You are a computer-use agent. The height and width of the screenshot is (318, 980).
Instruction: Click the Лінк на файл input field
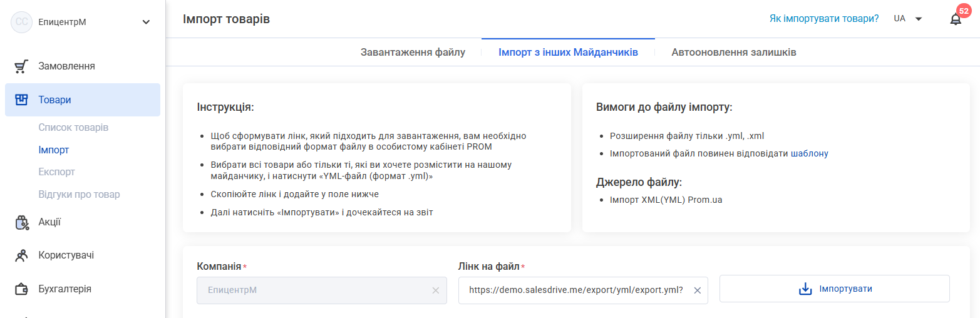575,290
